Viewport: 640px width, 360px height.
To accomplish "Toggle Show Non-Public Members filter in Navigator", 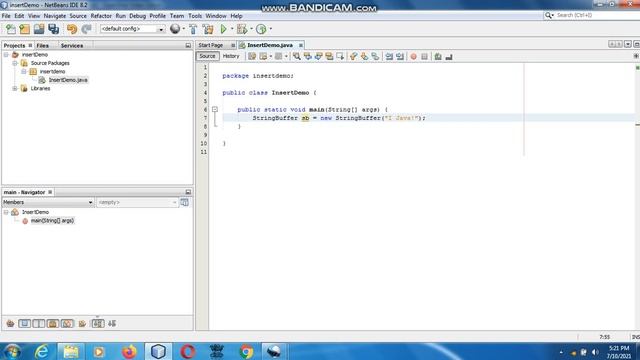I will pyautogui.click(x=53, y=324).
